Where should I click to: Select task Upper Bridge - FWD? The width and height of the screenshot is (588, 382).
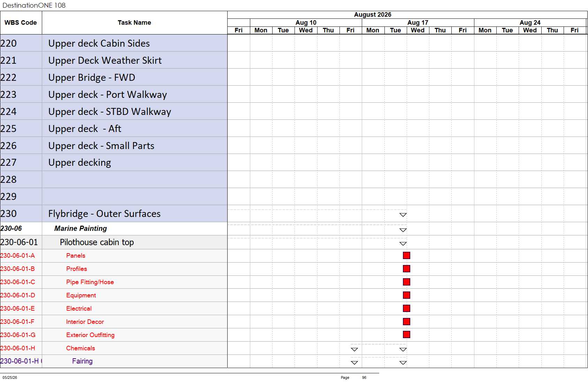(x=92, y=77)
